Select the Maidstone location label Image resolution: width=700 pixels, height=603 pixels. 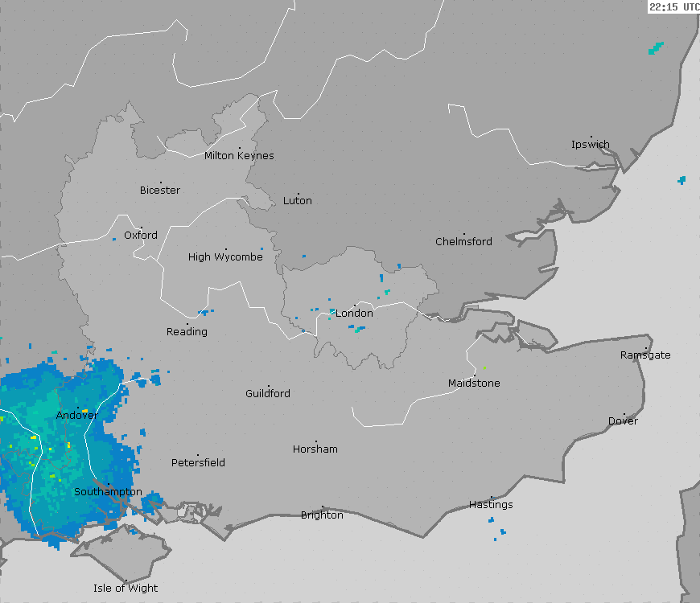[x=474, y=383]
